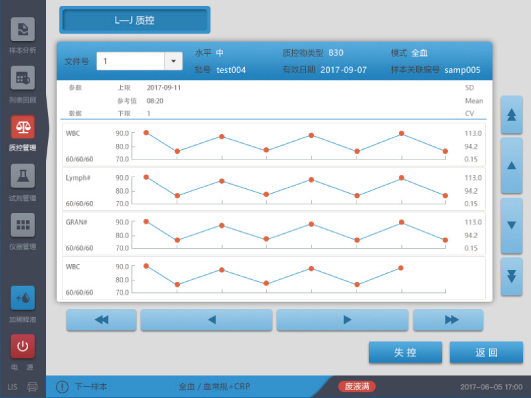Click the next-sample info circle icon
The image size is (531, 398).
(62, 386)
